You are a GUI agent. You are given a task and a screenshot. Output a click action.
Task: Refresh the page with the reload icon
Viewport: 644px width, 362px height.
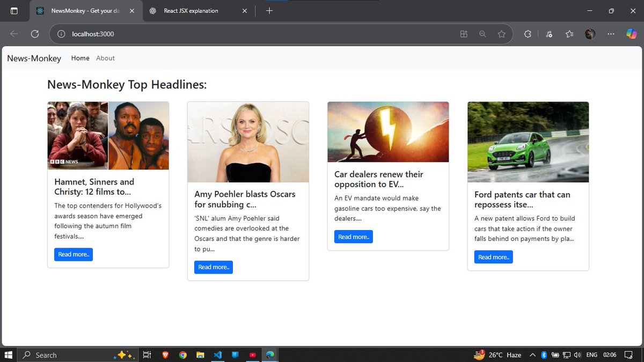(35, 34)
